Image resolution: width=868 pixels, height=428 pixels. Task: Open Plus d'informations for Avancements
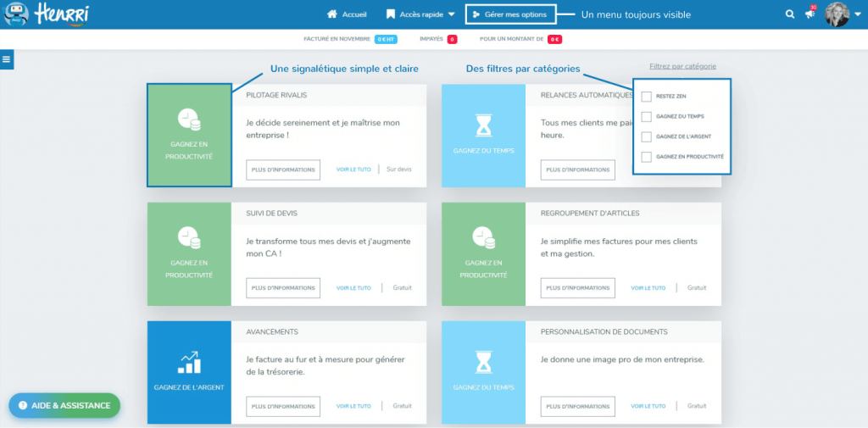click(x=283, y=406)
